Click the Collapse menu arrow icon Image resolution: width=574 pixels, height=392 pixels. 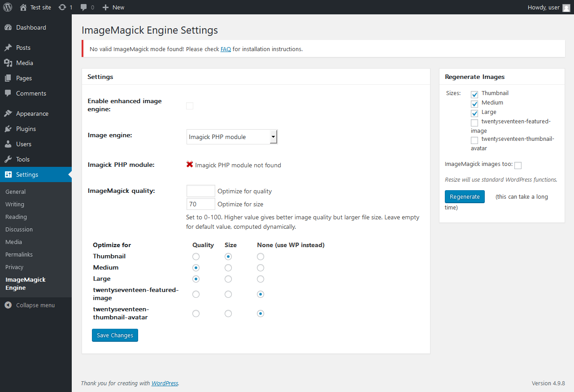[x=8, y=305]
